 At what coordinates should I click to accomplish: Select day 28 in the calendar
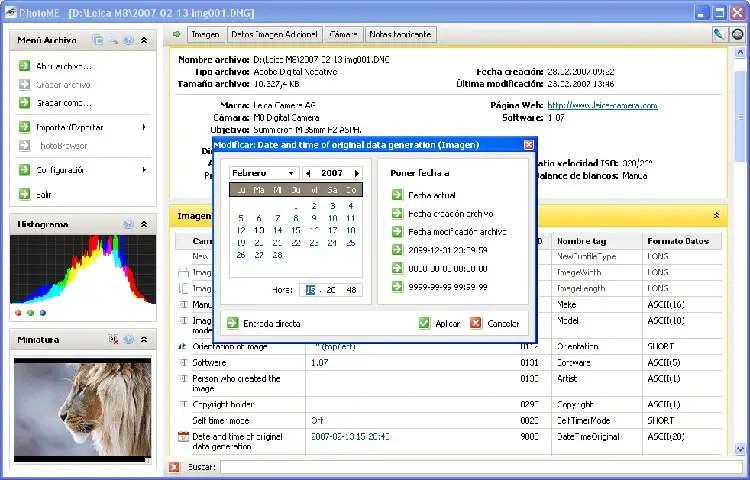click(x=277, y=255)
